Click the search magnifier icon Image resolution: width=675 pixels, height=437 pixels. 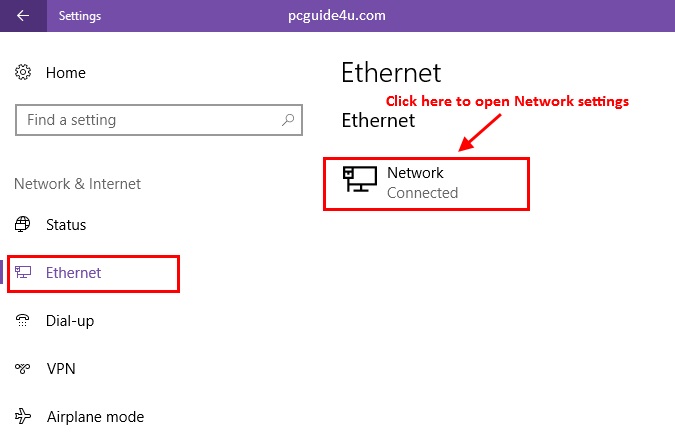pos(288,120)
